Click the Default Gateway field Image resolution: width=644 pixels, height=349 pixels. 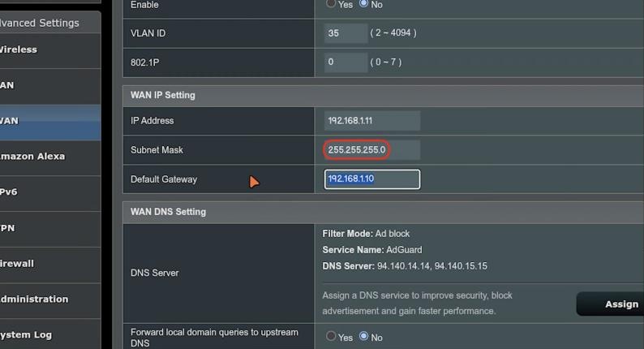(372, 179)
